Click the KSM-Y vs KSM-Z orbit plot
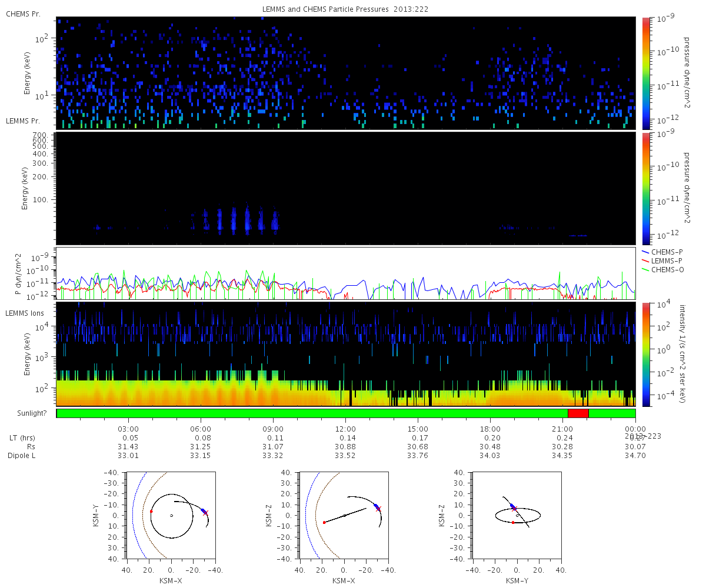The image size is (706, 588). pos(517,515)
